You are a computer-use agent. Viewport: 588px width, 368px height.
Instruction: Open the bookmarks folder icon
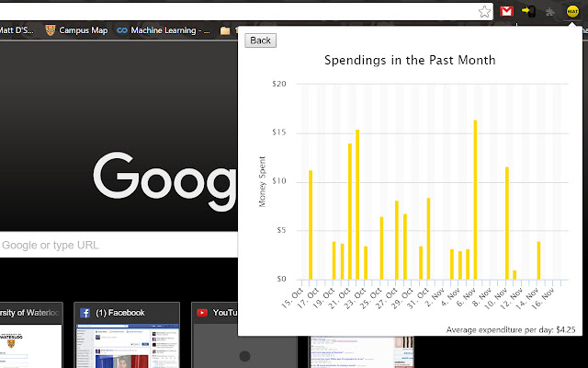pos(225,30)
